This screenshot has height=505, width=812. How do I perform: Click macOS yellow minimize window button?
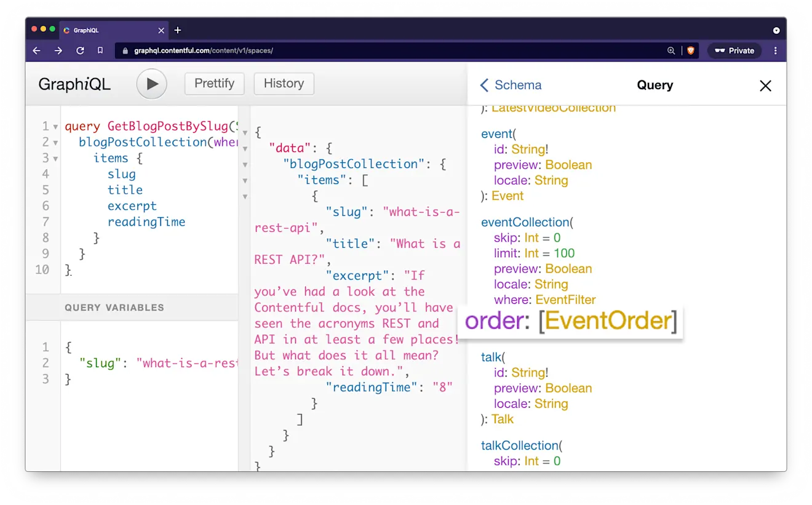44,30
